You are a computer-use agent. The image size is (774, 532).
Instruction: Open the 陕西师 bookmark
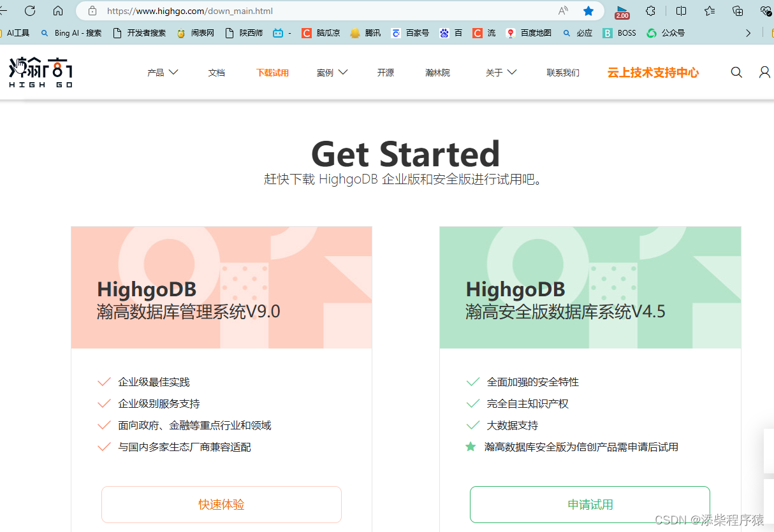(x=244, y=33)
